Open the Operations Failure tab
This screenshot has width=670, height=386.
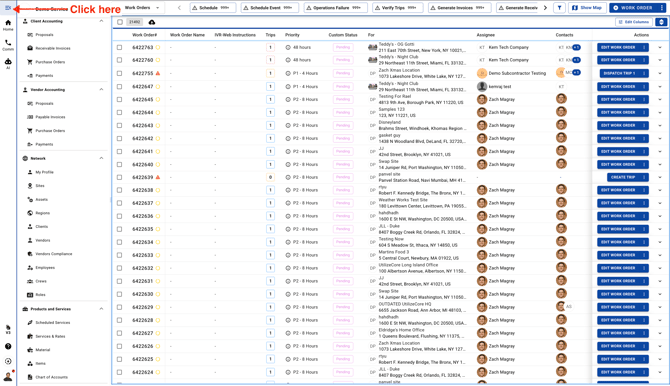click(335, 8)
